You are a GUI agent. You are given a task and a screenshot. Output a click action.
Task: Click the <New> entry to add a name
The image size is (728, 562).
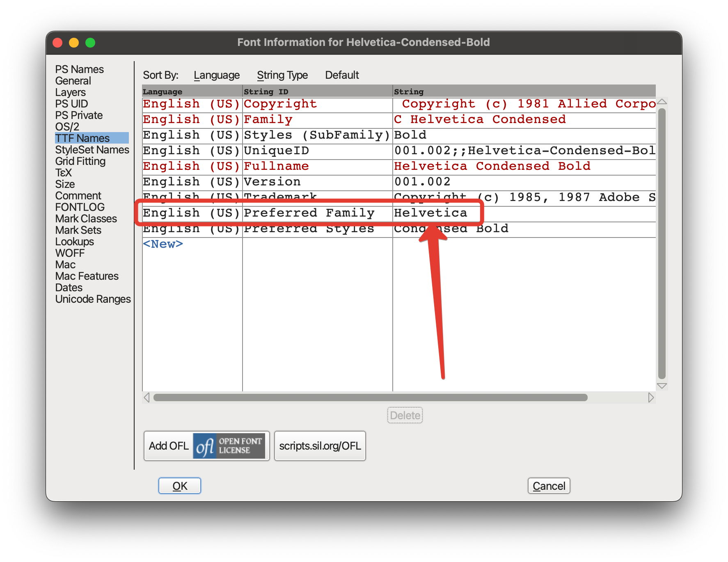[163, 244]
